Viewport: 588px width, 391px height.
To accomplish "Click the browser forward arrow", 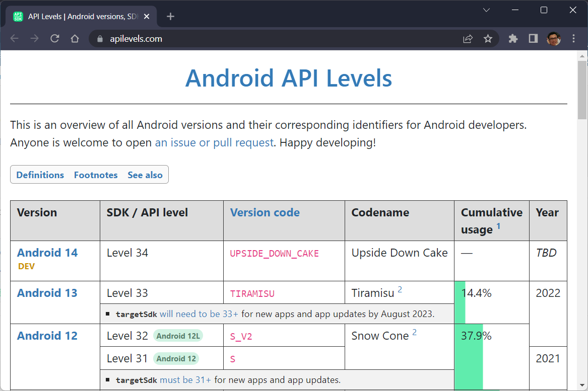I will pos(34,39).
